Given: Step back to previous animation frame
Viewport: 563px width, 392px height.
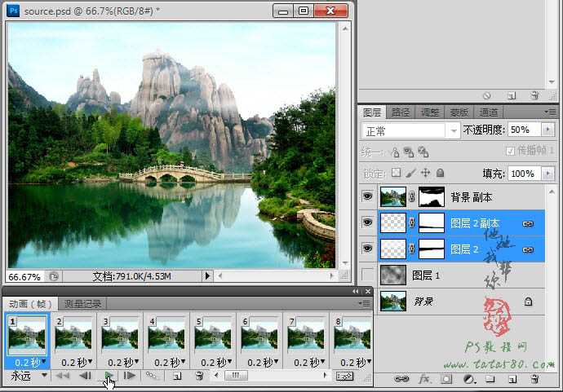Looking at the screenshot, I should [x=86, y=376].
